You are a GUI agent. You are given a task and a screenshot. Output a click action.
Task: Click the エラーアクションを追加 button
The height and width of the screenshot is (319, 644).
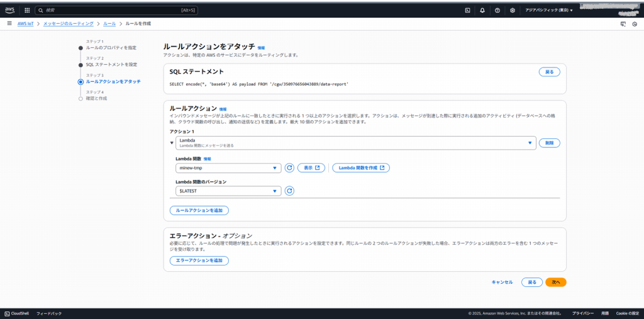(x=199, y=260)
